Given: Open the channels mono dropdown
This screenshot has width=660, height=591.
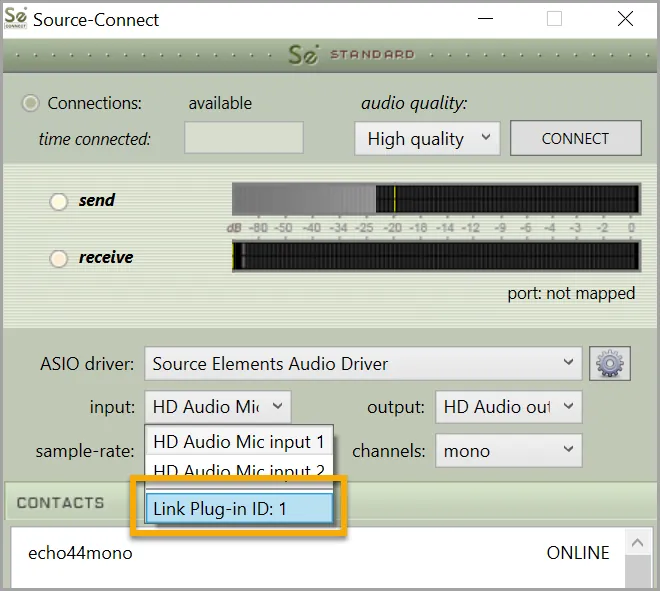Looking at the screenshot, I should coord(508,450).
